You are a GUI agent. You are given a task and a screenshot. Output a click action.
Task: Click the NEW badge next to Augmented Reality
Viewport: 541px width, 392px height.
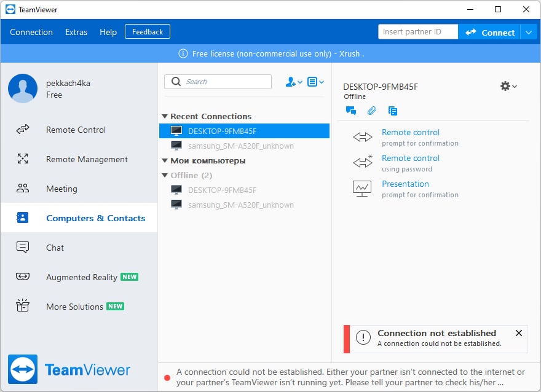pos(129,277)
